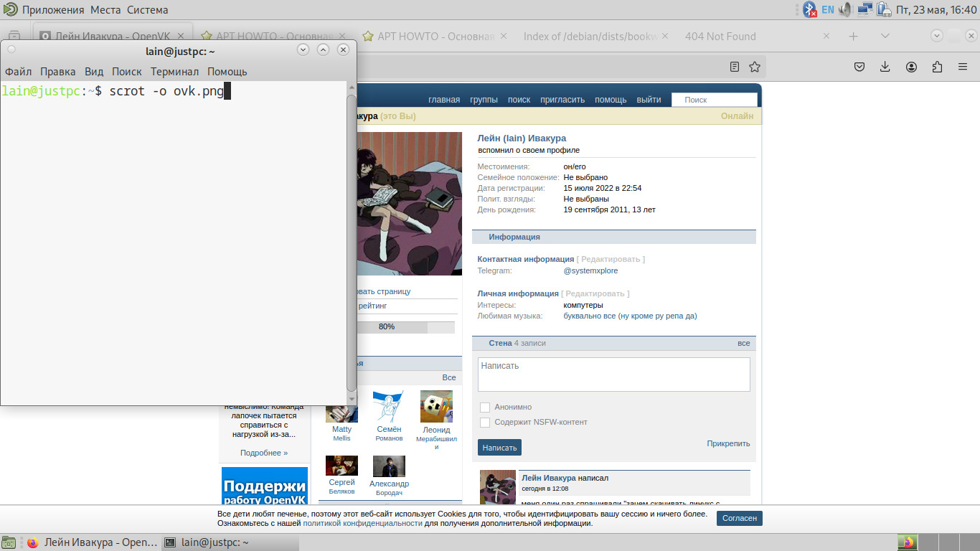Switch to second 'APT HOWTO' tab
This screenshot has height=551, width=980.
click(436, 36)
